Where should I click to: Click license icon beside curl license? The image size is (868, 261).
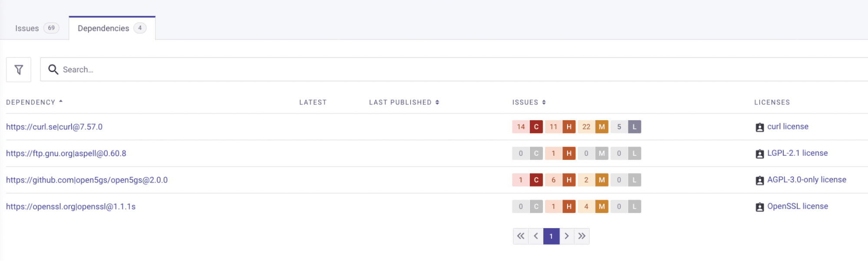point(759,127)
